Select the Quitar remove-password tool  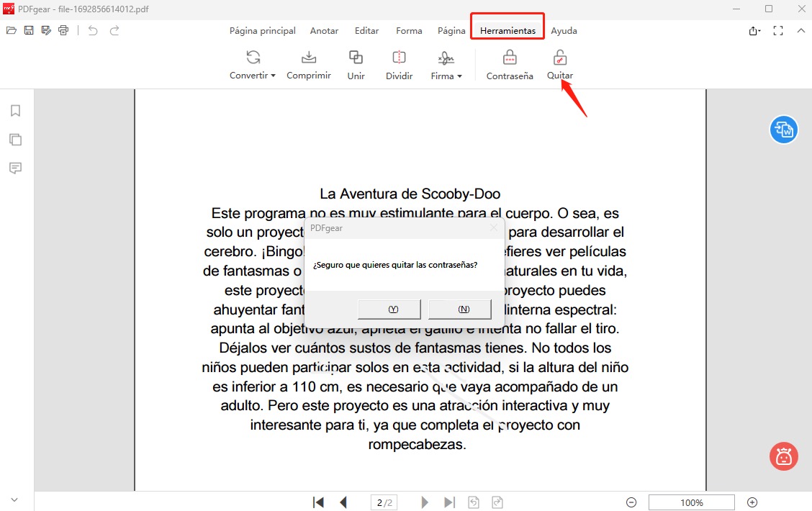tap(559, 64)
